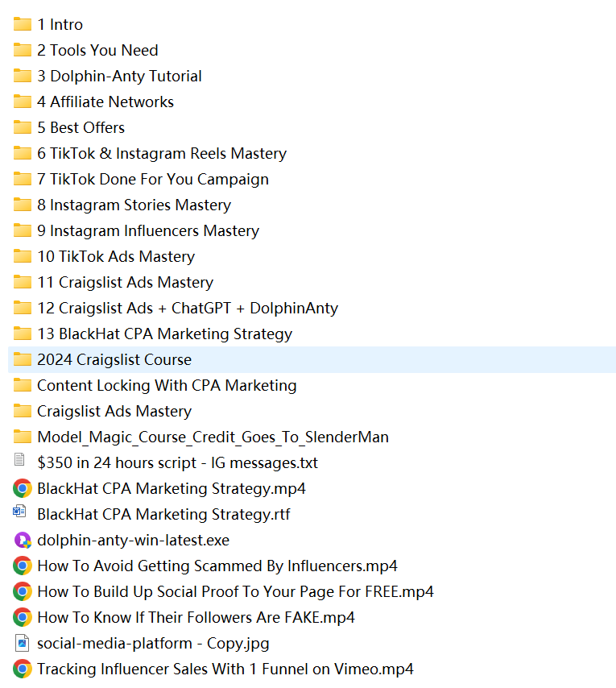Click Chrome icon of How To Build Up Social Proof
The image size is (616, 688).
23,591
